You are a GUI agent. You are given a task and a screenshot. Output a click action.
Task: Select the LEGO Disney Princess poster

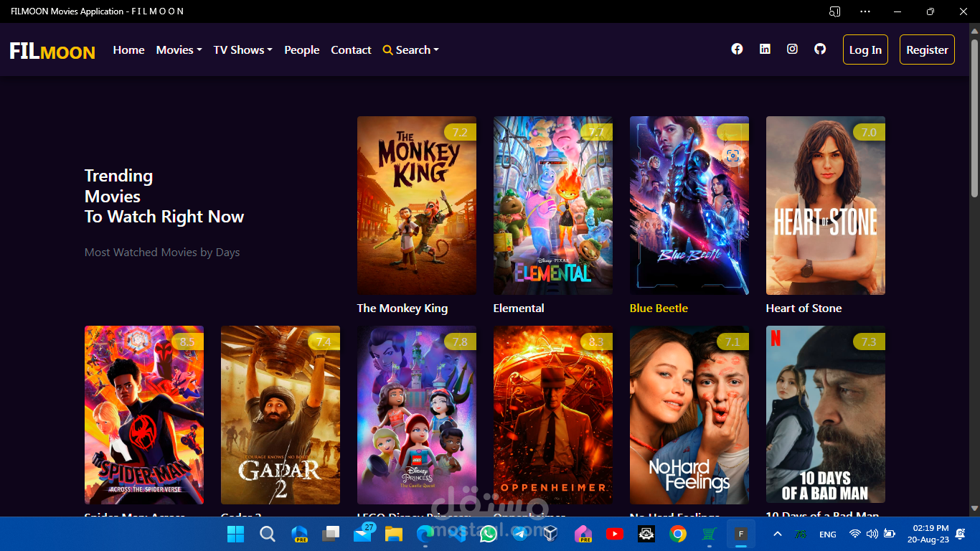(417, 415)
